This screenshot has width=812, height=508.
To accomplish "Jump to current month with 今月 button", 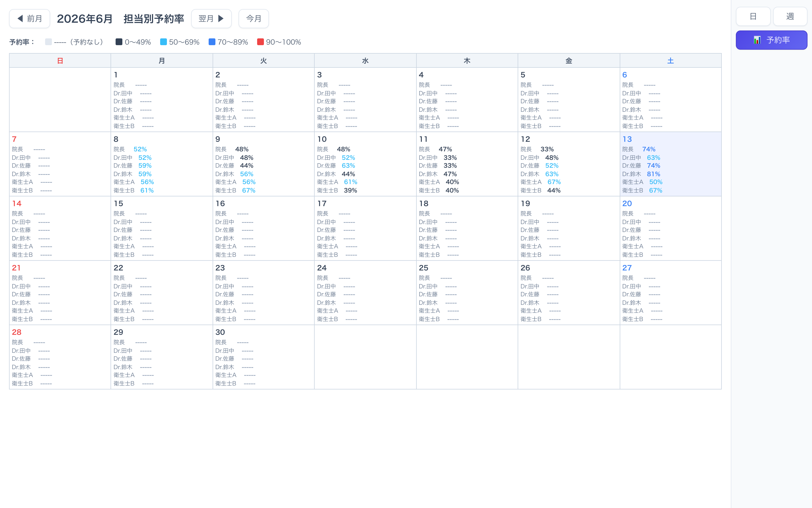I will click(x=254, y=18).
